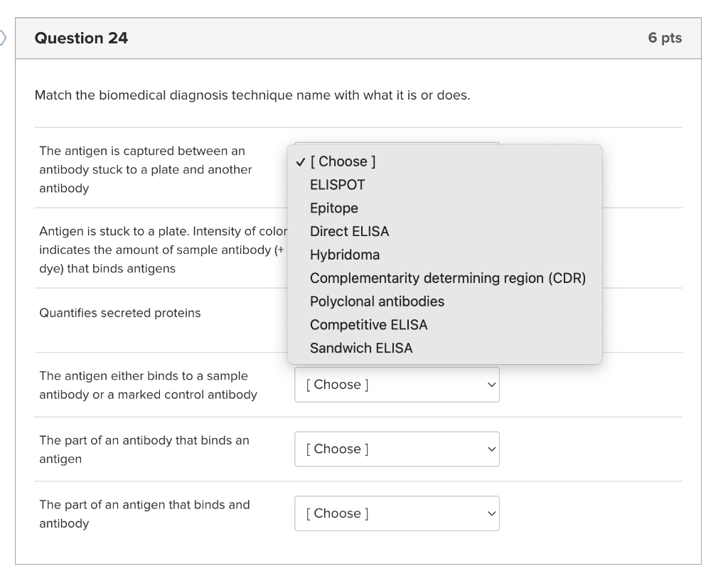Select Complementarity determining region (CDR) option

point(447,277)
